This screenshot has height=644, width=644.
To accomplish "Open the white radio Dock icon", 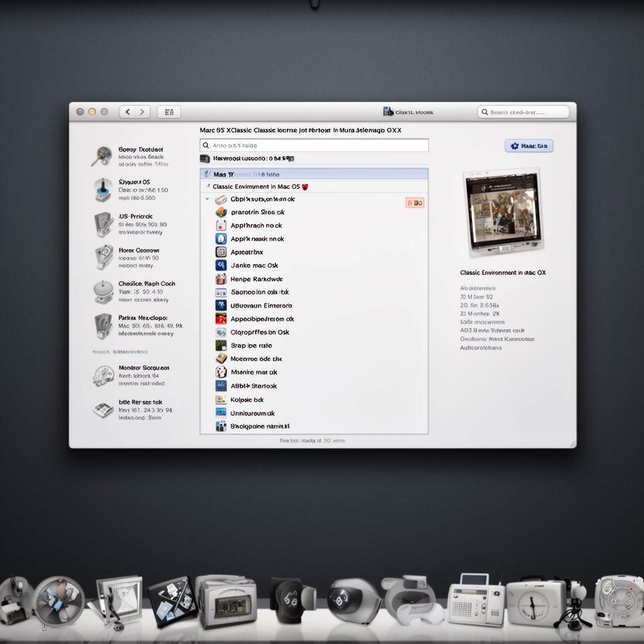I will [475, 601].
